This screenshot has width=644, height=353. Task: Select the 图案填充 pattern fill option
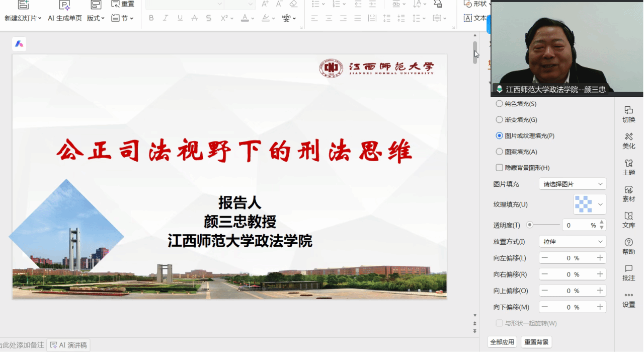[499, 152]
